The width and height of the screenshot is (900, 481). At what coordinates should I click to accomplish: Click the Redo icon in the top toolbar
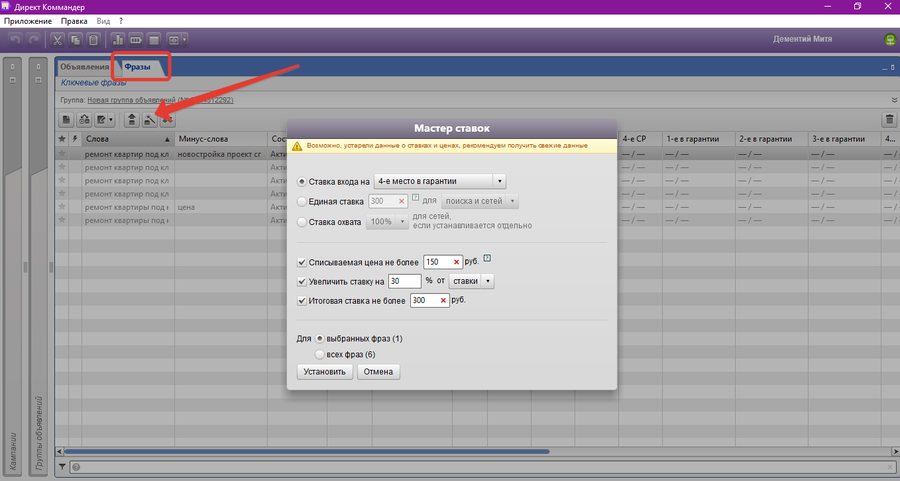point(33,40)
